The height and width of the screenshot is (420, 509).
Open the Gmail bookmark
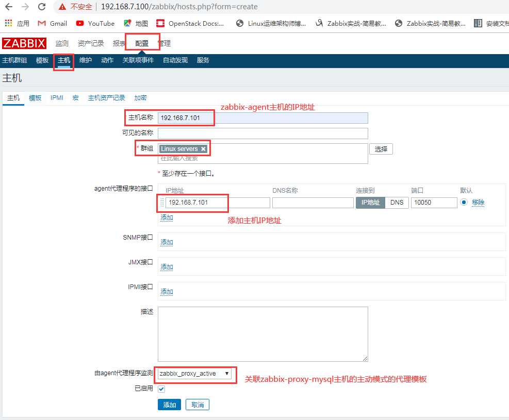(52, 23)
